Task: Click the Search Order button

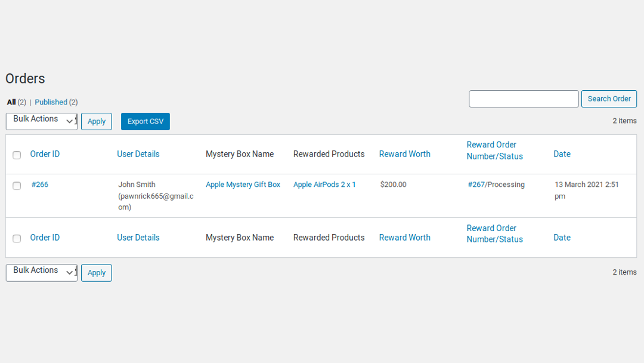Action: tap(609, 99)
